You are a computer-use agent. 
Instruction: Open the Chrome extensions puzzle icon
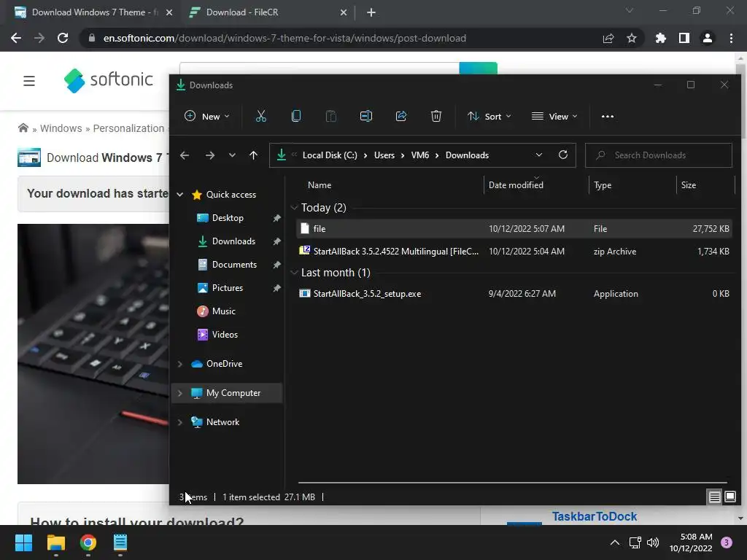[x=660, y=38]
